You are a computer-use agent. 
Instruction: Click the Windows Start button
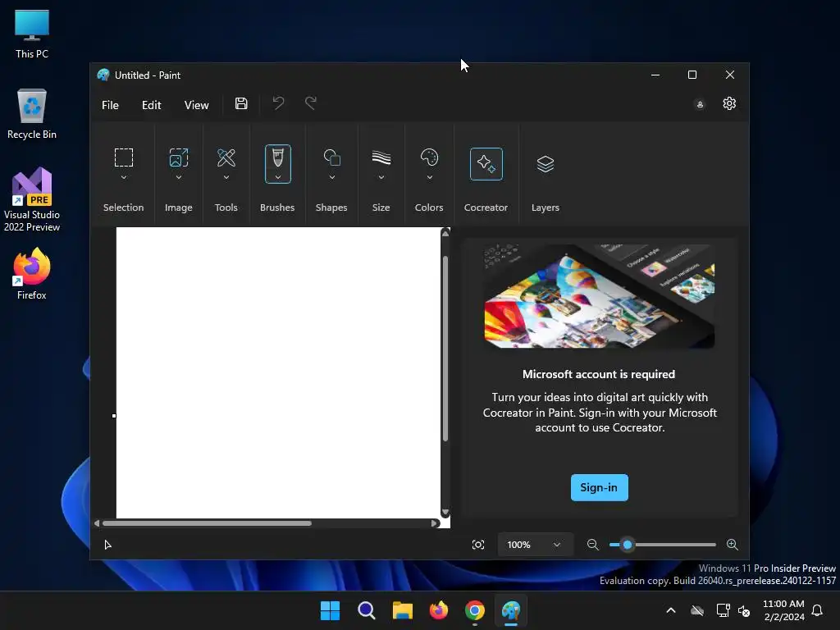tap(330, 610)
